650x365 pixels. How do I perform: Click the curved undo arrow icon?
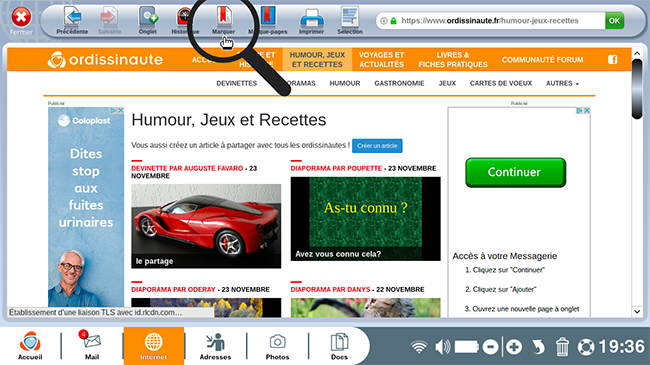538,347
